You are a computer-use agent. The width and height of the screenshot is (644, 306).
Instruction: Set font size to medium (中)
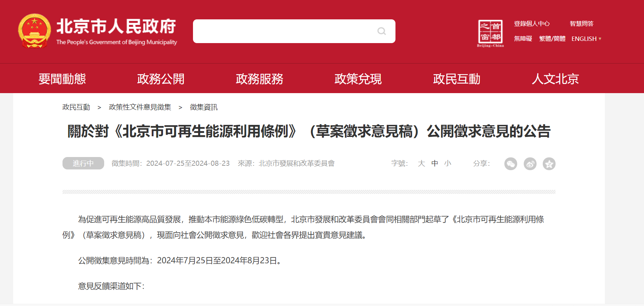[x=435, y=164]
